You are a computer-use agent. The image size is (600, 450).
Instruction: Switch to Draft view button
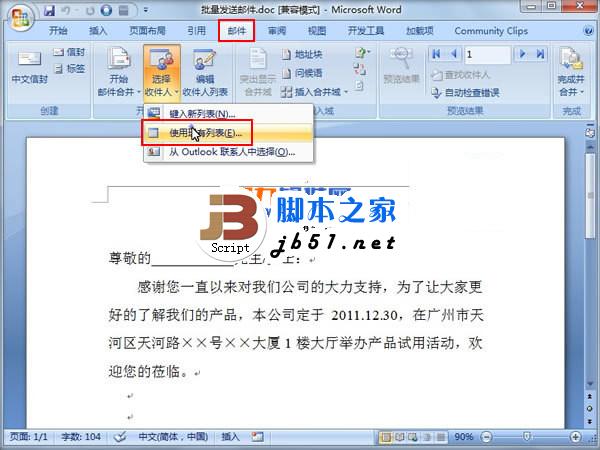click(x=441, y=437)
